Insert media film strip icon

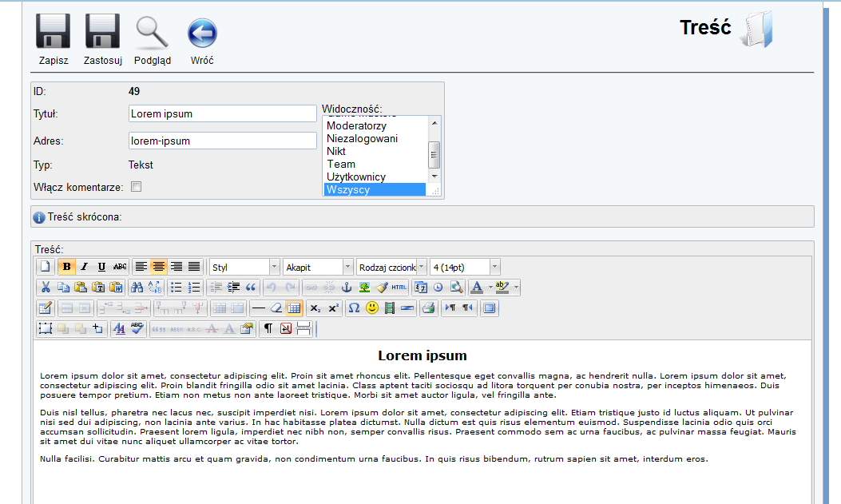click(x=390, y=308)
